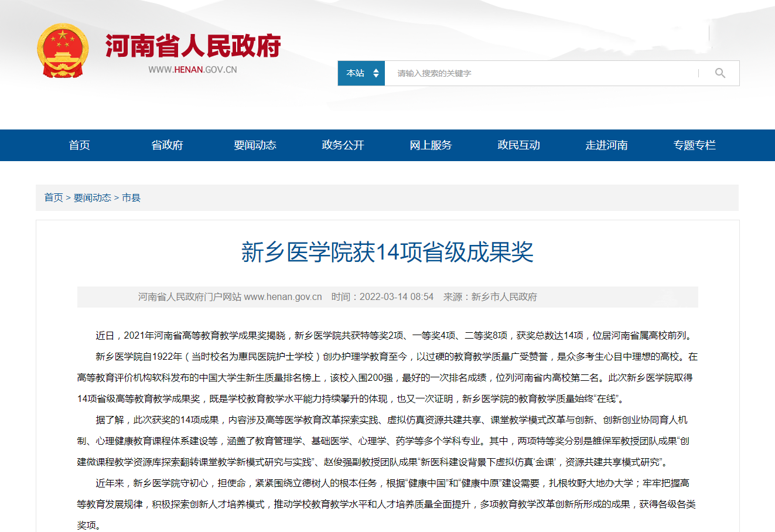775x532 pixels.
Task: Click the 时间 2022-03-14 publication timestamp
Action: pos(383,297)
